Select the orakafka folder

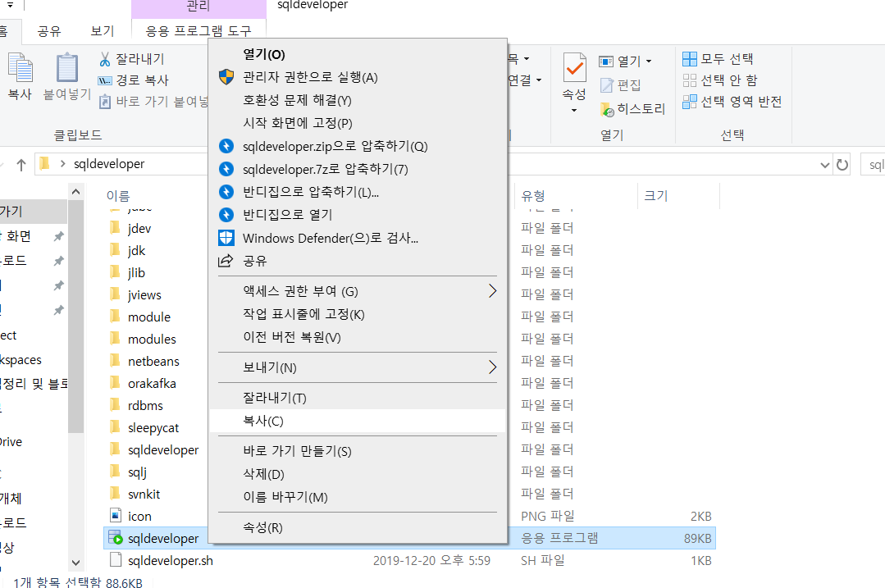[152, 383]
